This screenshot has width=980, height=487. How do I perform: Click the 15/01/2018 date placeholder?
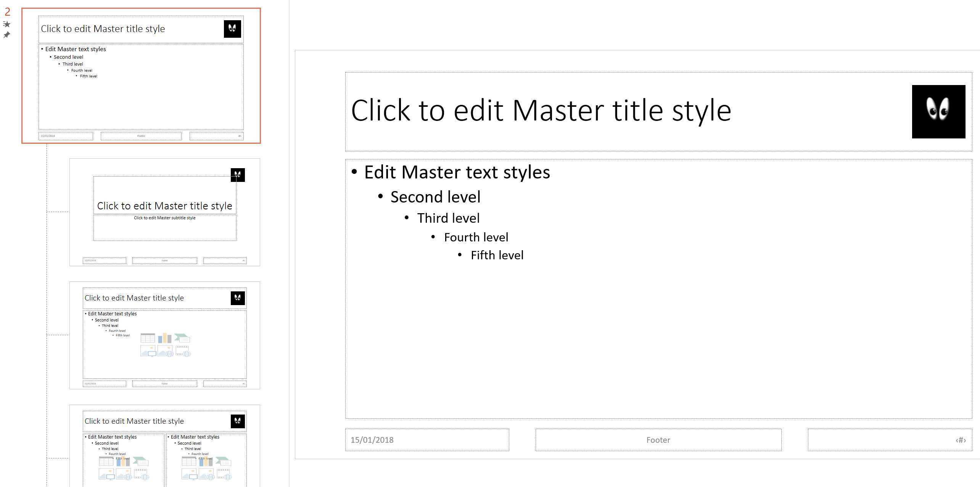pyautogui.click(x=427, y=440)
